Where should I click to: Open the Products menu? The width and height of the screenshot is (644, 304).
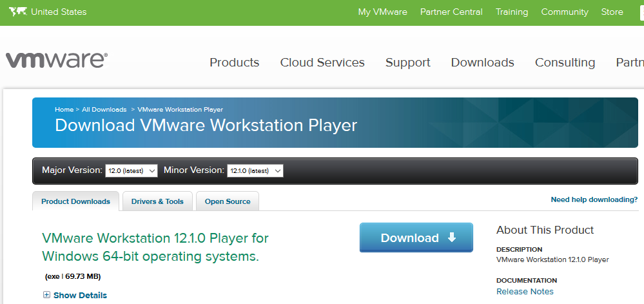click(x=235, y=63)
